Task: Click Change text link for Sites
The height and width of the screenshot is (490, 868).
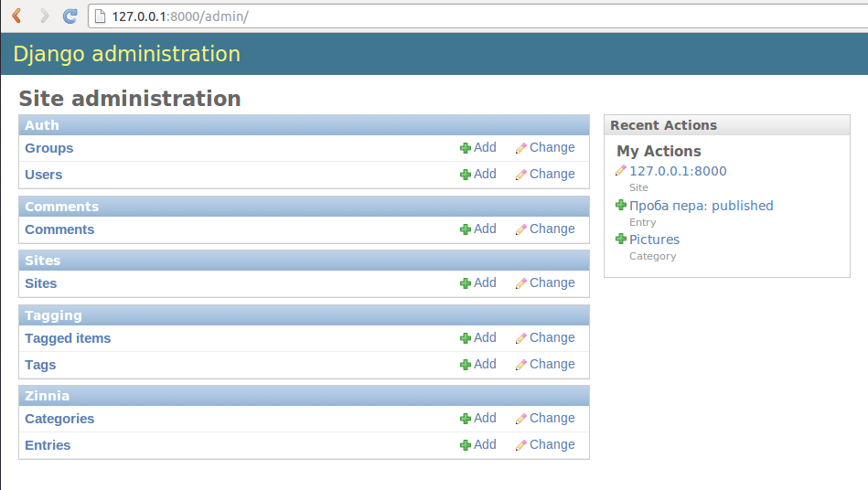Action: pos(552,283)
